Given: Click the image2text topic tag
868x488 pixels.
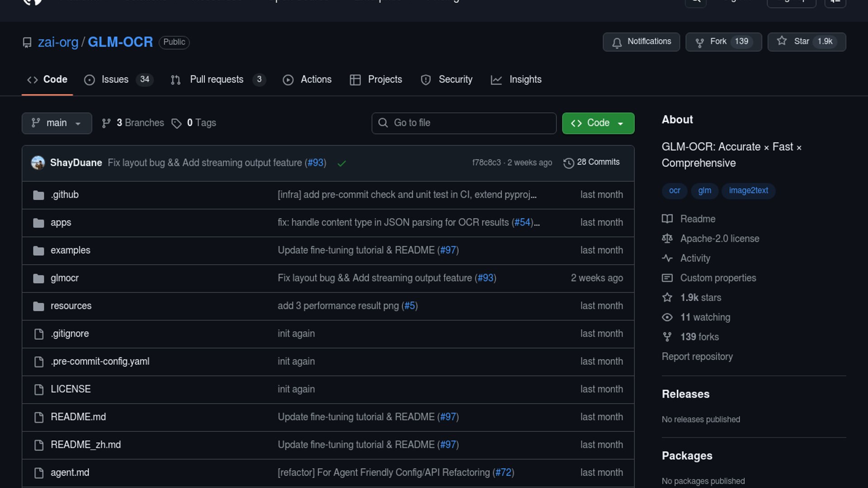Looking at the screenshot, I should (748, 190).
